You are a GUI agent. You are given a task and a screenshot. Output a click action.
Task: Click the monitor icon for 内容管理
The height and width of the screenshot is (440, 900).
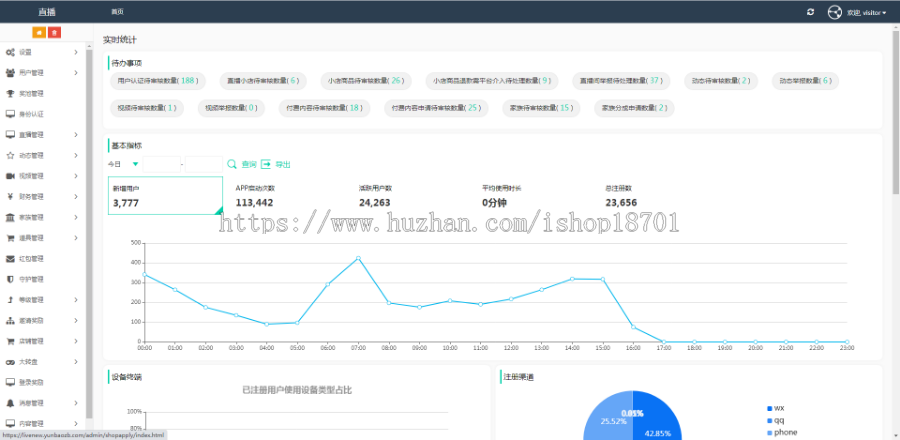[x=10, y=423]
